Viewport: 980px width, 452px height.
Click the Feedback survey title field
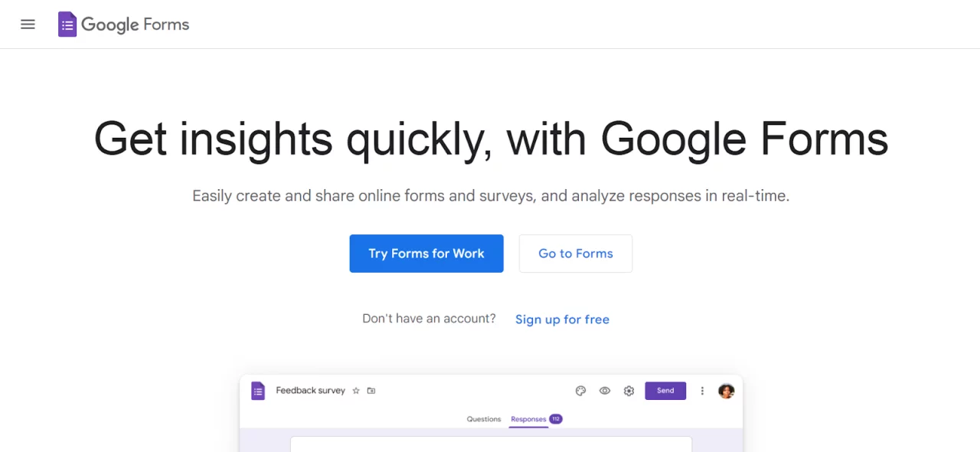310,391
